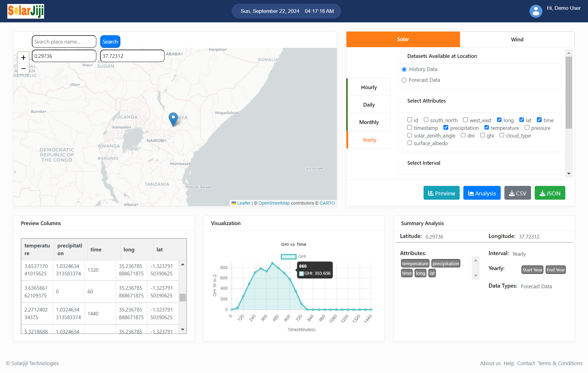Select the Hourly interval tab

coord(369,87)
